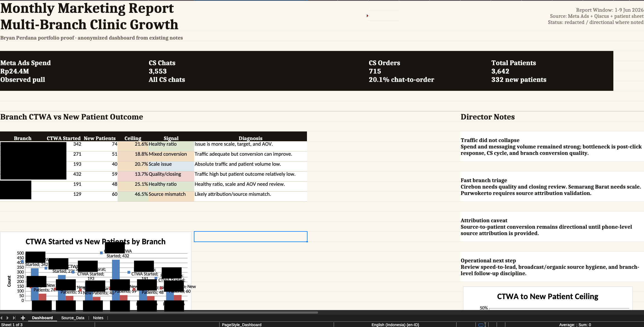Click 'English (Indonesia) {en-ID}' language field
This screenshot has width=644, height=327.
(x=395, y=325)
